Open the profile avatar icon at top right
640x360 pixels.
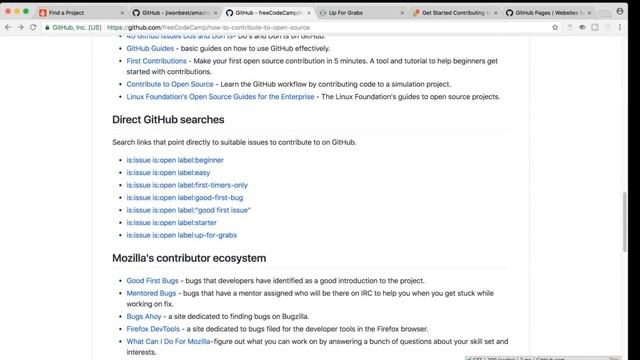(620, 11)
